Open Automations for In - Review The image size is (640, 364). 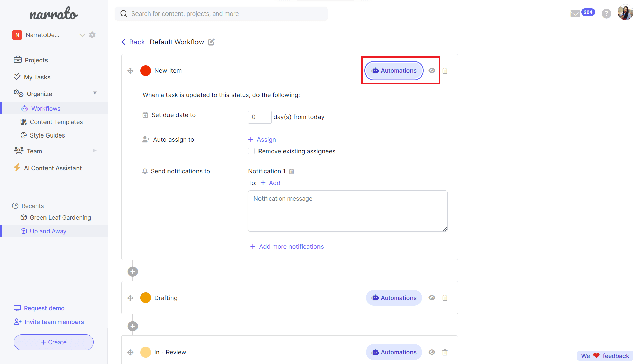click(394, 352)
